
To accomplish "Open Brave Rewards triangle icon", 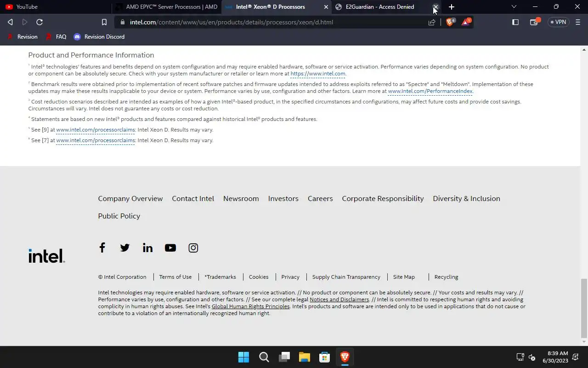I will click(466, 22).
